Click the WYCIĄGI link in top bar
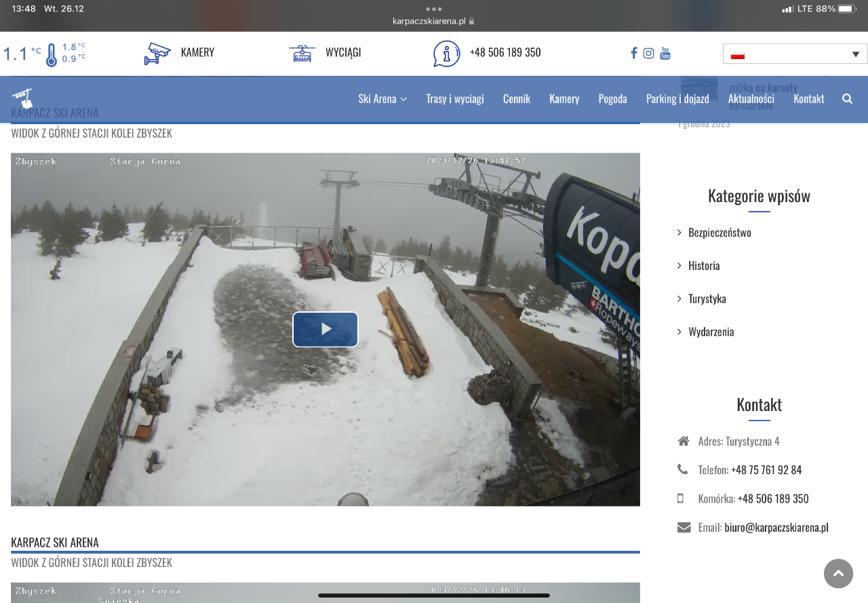868x603 pixels. click(343, 52)
